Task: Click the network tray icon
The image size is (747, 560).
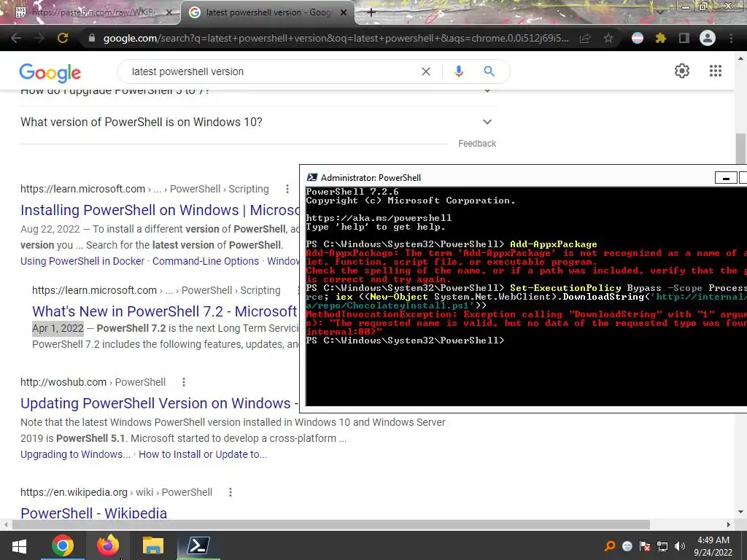Action: click(x=662, y=546)
